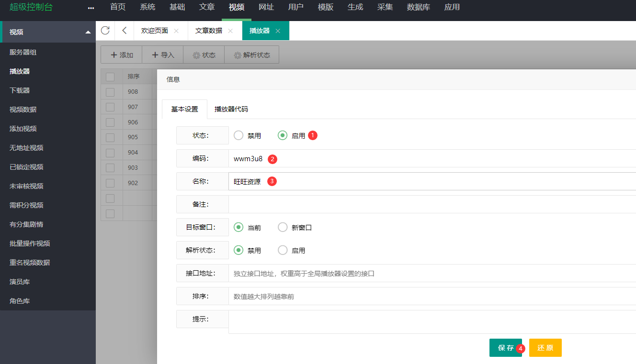
Task: Click the 状态 gear toolbar button
Action: coord(204,55)
